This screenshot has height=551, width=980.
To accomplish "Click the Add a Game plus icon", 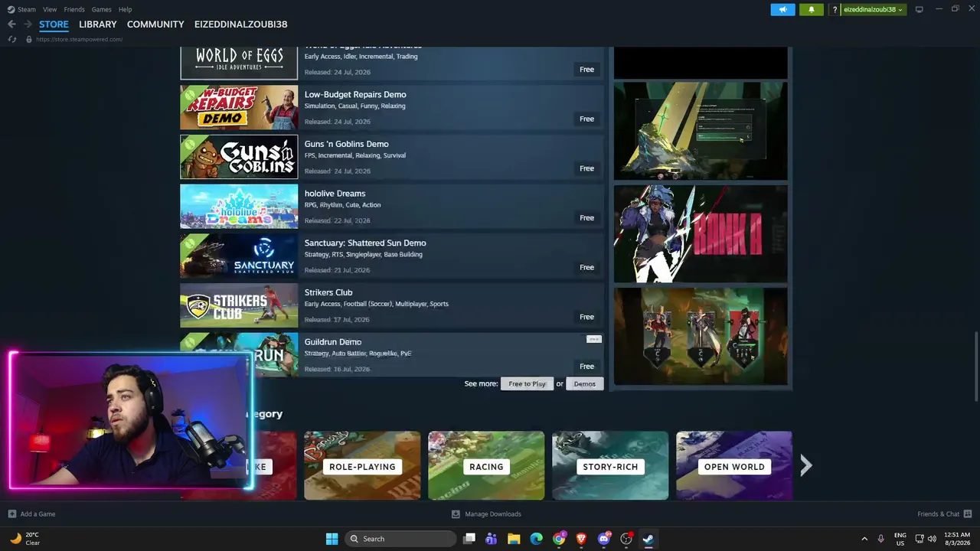I will pos(11,514).
